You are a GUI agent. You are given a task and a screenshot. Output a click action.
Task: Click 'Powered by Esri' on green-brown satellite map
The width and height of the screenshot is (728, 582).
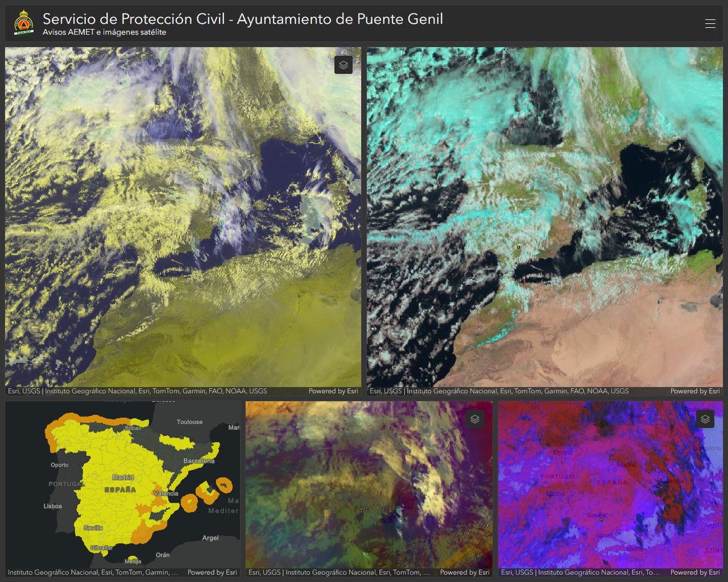(465, 572)
